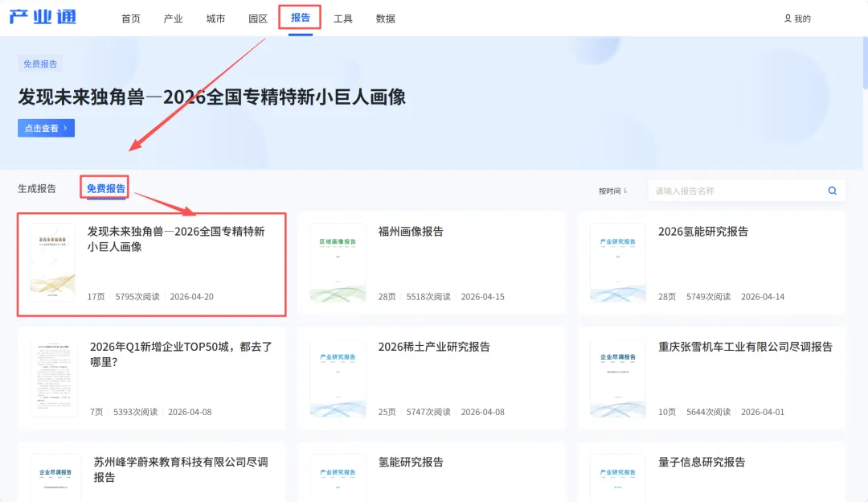Image resolution: width=868 pixels, height=502 pixels.
Task: Click the date 2026-04-14
Action: [x=763, y=296]
